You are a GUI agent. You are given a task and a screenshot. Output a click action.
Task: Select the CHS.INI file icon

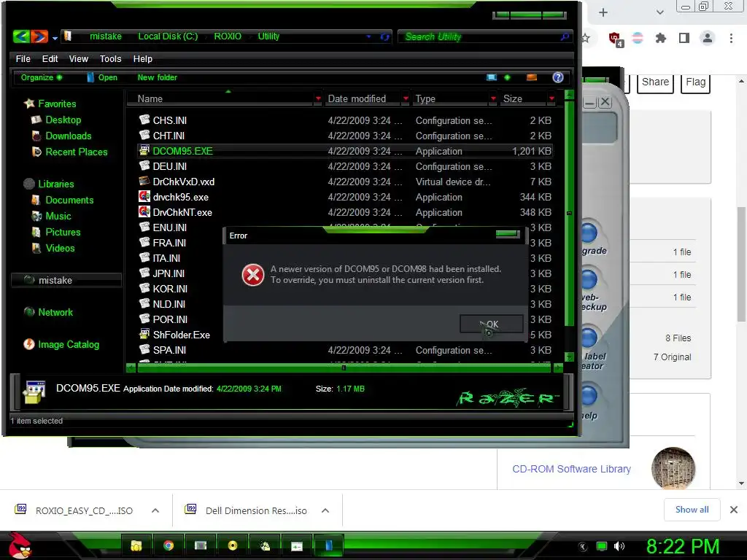pos(144,120)
